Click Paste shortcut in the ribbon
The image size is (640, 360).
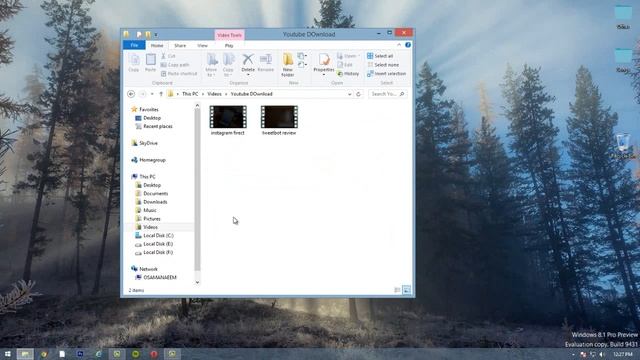click(179, 74)
